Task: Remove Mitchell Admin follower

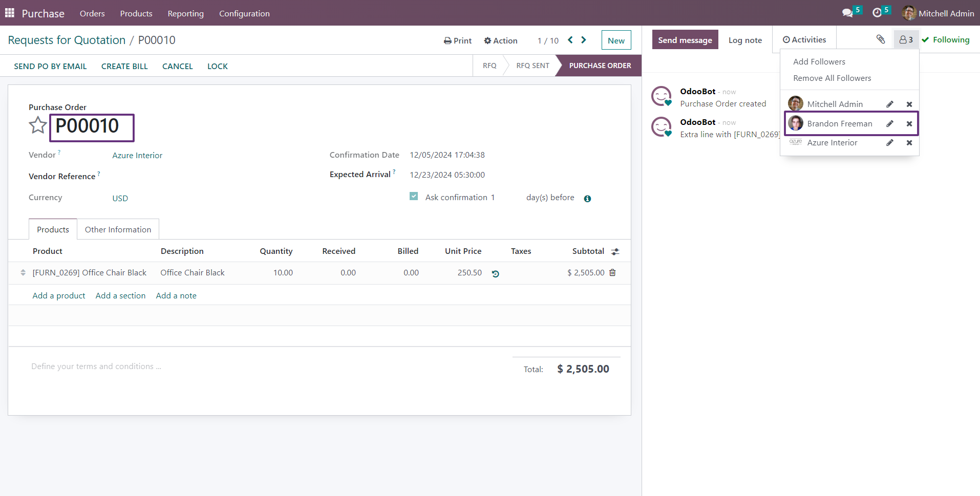Action: [x=909, y=104]
